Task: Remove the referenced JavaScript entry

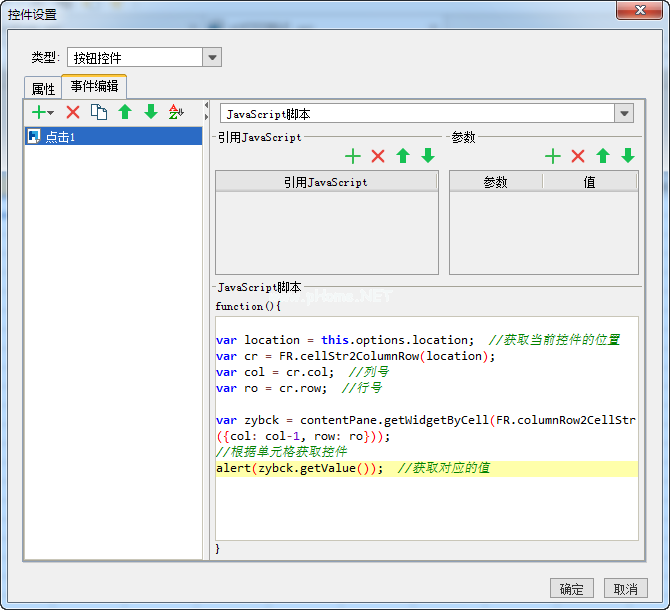Action: [x=378, y=156]
